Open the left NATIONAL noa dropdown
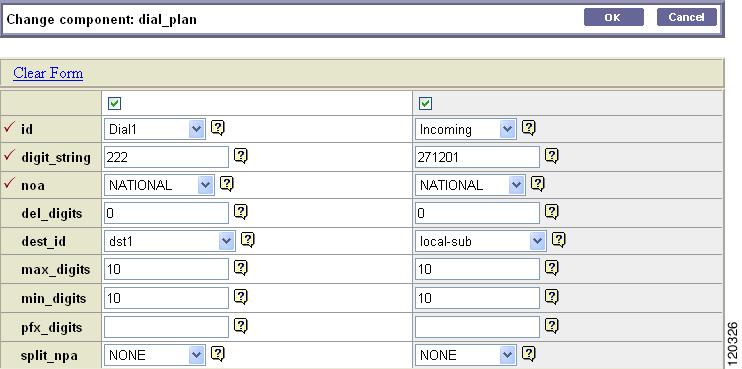 [159, 185]
